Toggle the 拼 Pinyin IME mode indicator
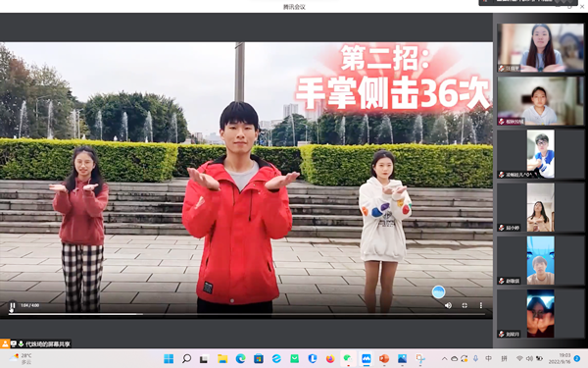Image resolution: width=588 pixels, height=368 pixels. (505, 358)
